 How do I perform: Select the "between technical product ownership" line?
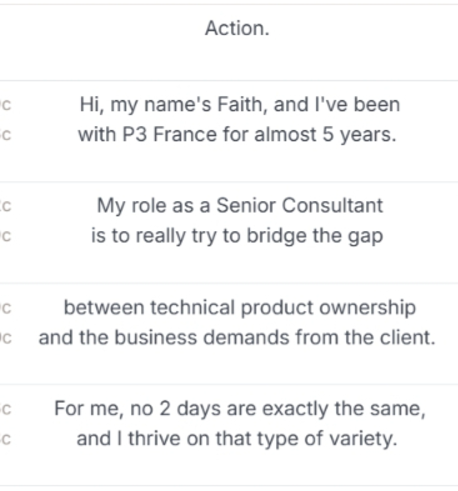click(x=240, y=307)
